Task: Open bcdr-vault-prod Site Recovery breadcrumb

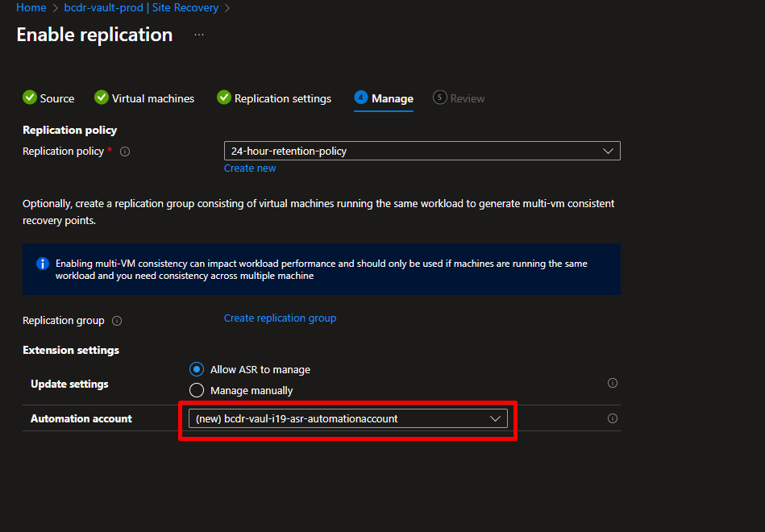Action: [x=141, y=7]
